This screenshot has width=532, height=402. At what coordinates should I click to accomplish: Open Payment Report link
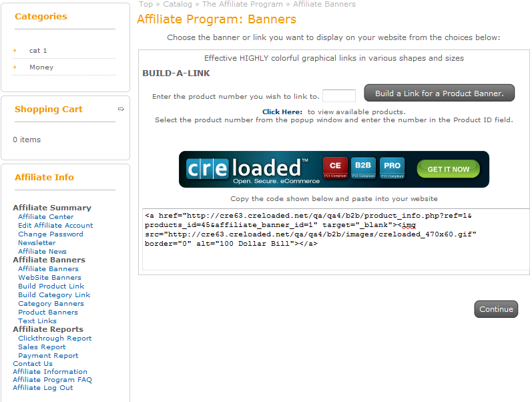(x=48, y=355)
